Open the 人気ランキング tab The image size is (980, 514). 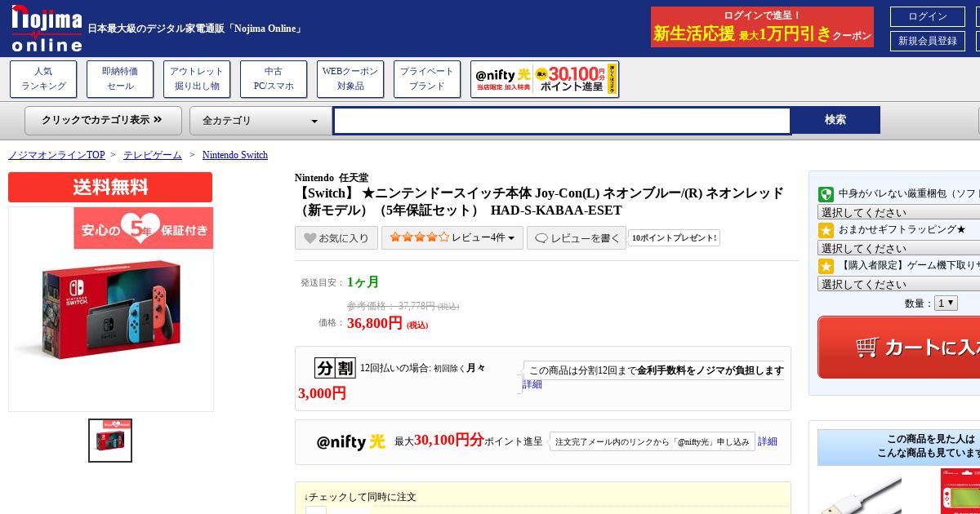click(43, 79)
